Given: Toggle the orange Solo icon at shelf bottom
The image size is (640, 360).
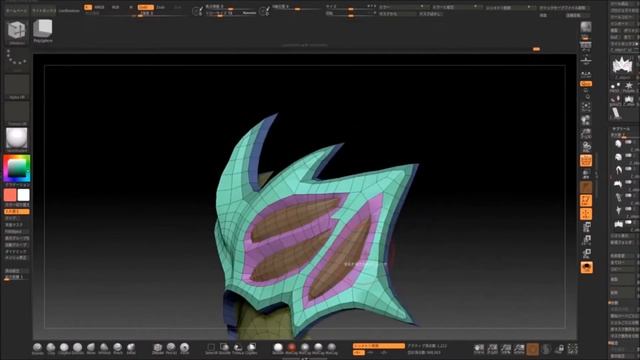Looking at the screenshot, I should tap(587, 267).
